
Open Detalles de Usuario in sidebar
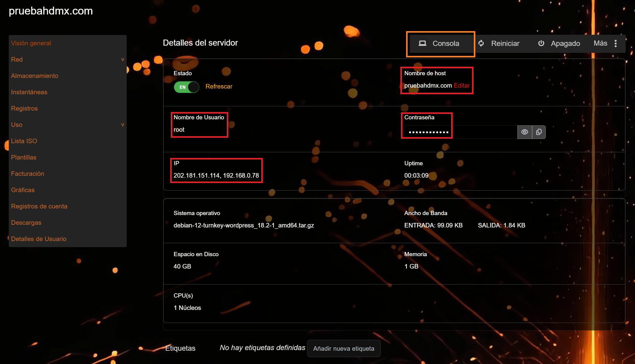click(x=39, y=239)
